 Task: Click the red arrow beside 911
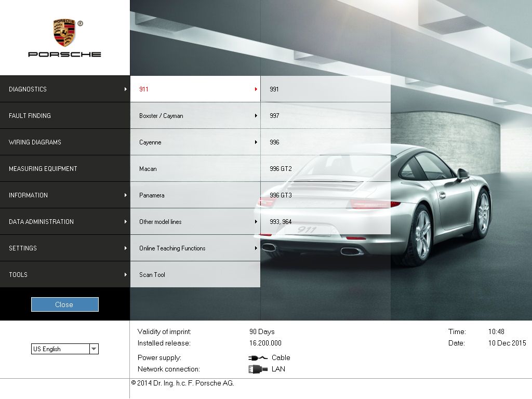(x=256, y=89)
